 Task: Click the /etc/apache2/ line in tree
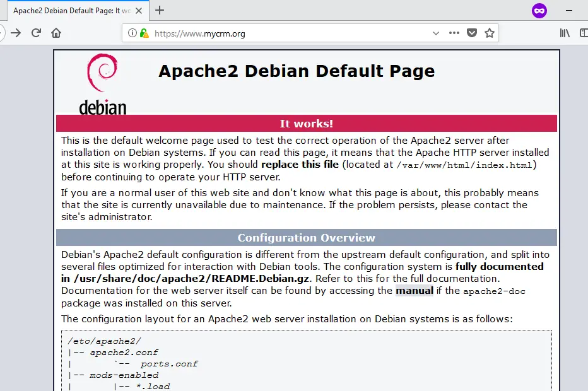[104, 341]
